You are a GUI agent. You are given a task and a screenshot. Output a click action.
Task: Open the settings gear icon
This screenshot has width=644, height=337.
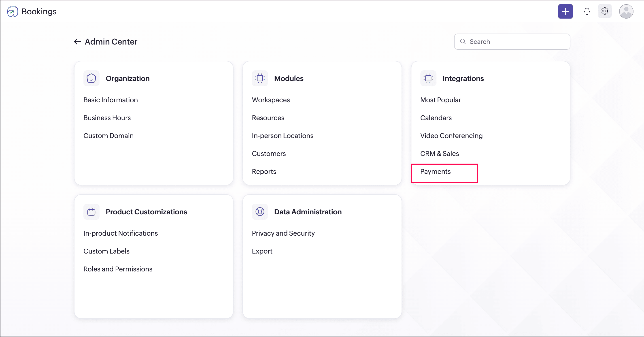604,11
